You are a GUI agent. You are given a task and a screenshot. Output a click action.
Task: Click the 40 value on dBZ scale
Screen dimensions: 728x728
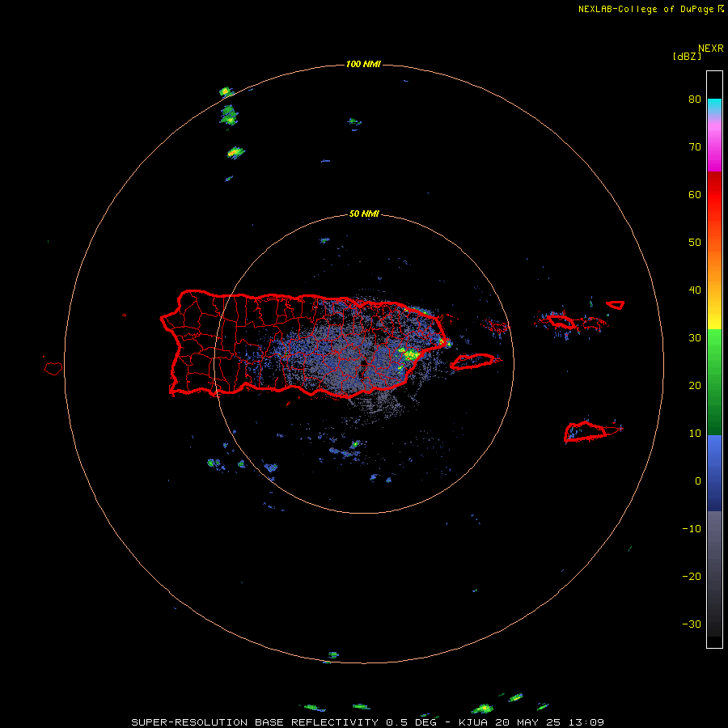click(x=695, y=290)
